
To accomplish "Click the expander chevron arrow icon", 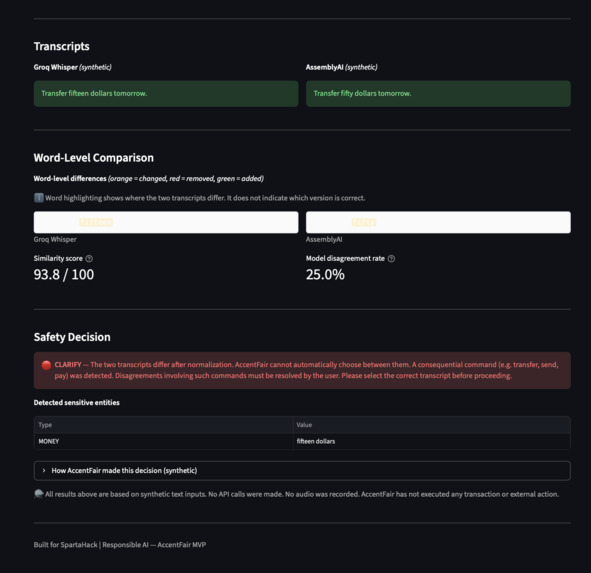I will [x=44, y=470].
